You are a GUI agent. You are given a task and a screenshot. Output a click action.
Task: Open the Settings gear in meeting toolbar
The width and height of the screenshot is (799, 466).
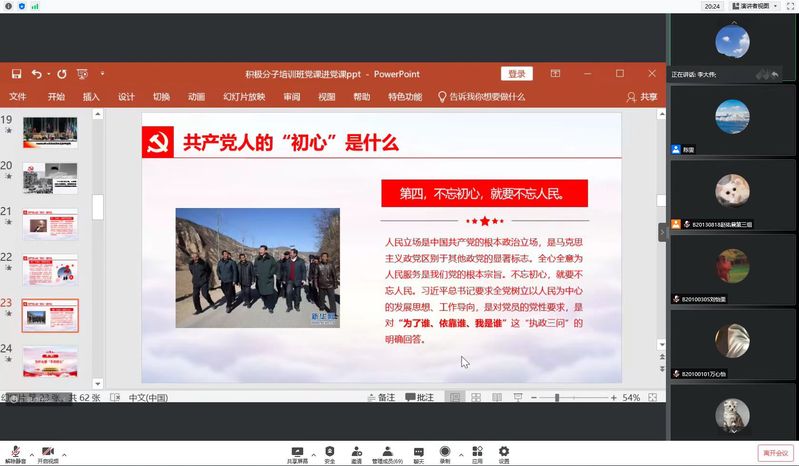[504, 451]
